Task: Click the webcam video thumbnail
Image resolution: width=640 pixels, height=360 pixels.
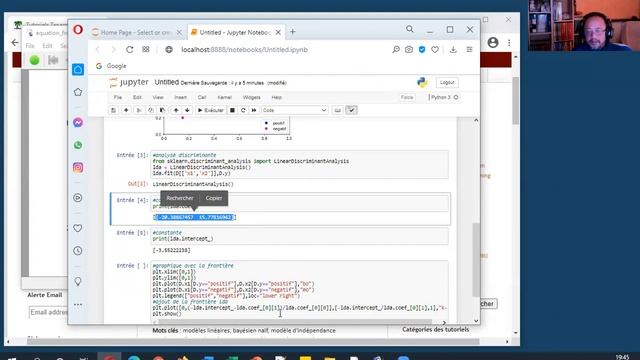Action: coord(584,25)
